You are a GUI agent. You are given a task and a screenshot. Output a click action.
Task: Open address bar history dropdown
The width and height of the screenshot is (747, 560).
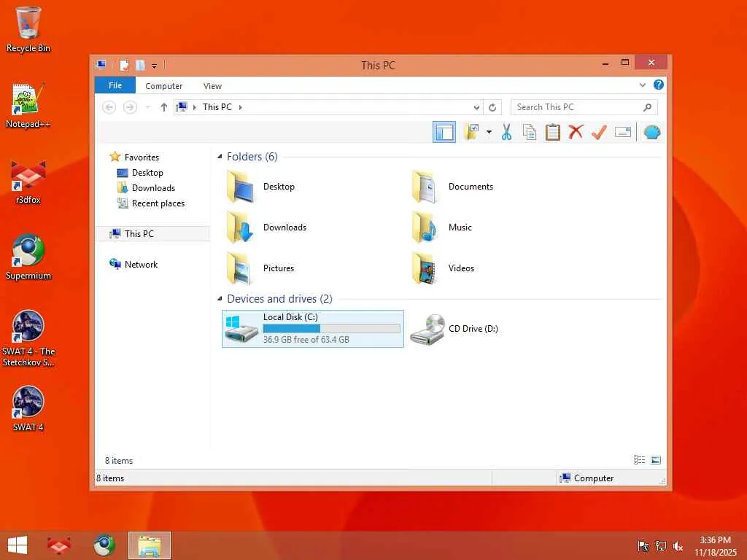pos(476,108)
